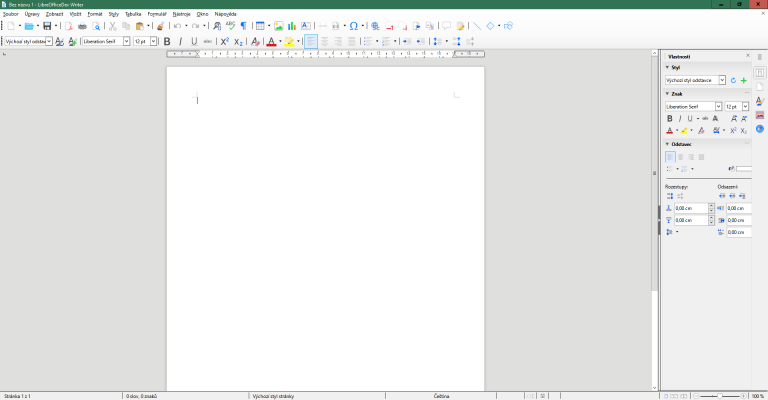Viewport: 768px width, 400px height.
Task: Open font size dropdown in sidebar
Action: pyautogui.click(x=745, y=106)
